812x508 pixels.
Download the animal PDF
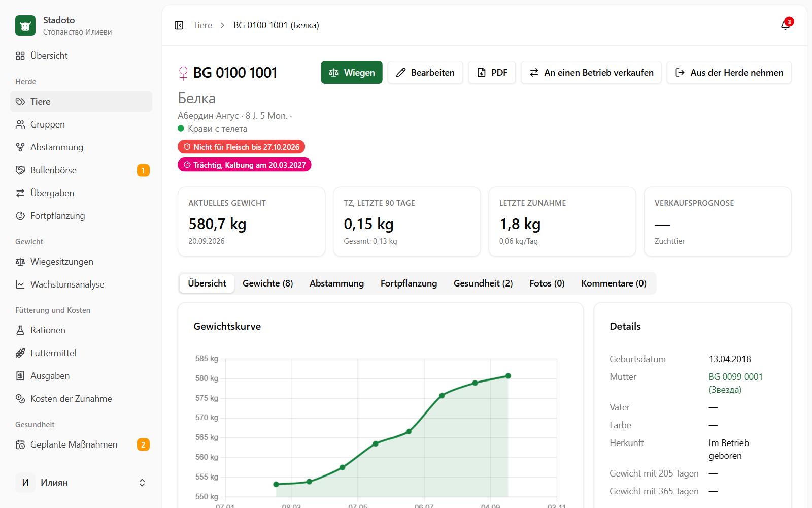tap(492, 73)
